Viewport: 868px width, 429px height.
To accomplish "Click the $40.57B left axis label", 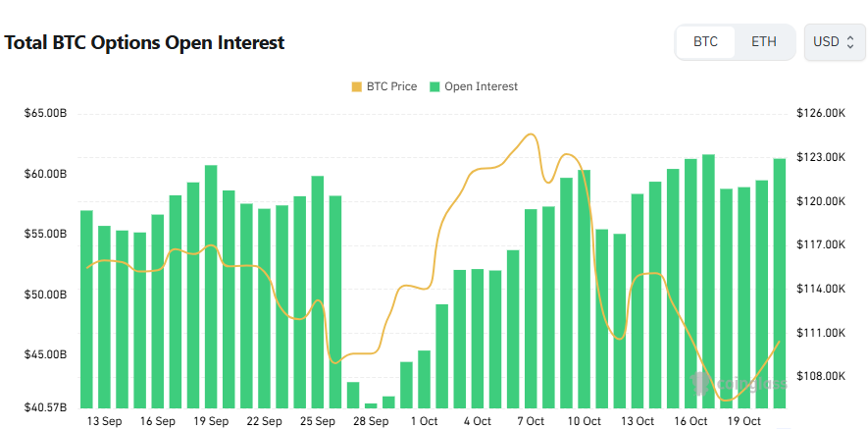I will pos(45,406).
